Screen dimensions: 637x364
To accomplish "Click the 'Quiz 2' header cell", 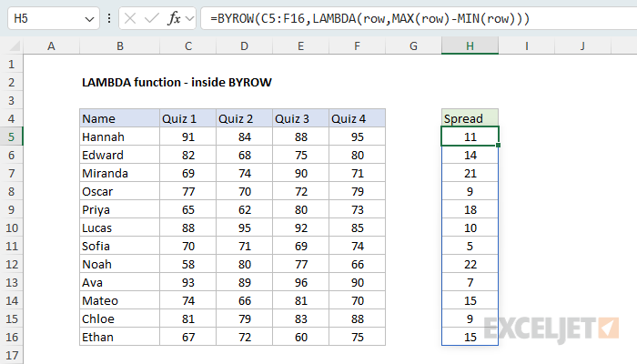I will click(244, 118).
